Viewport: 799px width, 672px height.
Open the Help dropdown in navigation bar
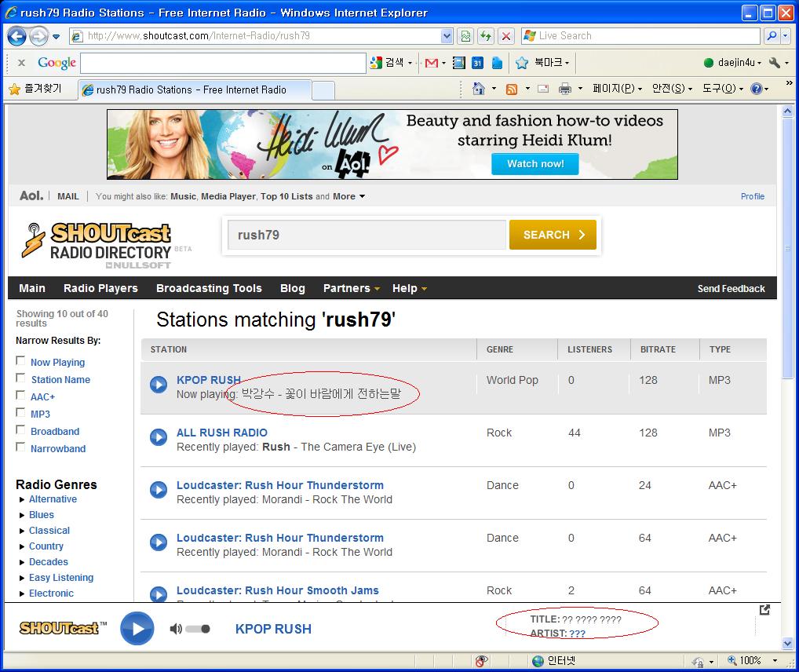[409, 288]
